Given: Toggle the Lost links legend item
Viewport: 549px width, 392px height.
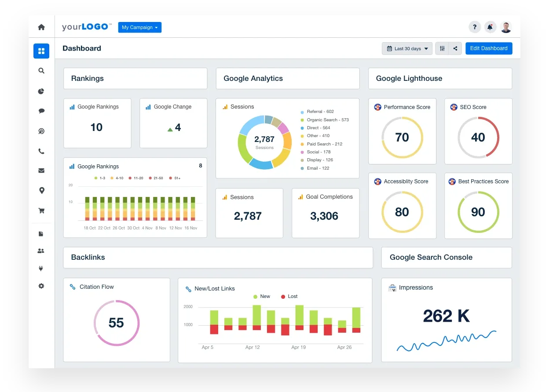Looking at the screenshot, I should 289,297.
